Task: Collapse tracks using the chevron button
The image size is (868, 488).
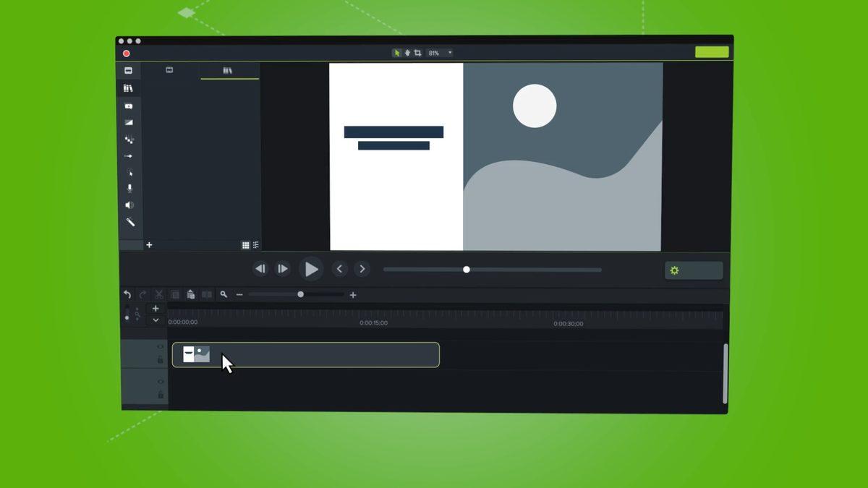Action: 156,319
